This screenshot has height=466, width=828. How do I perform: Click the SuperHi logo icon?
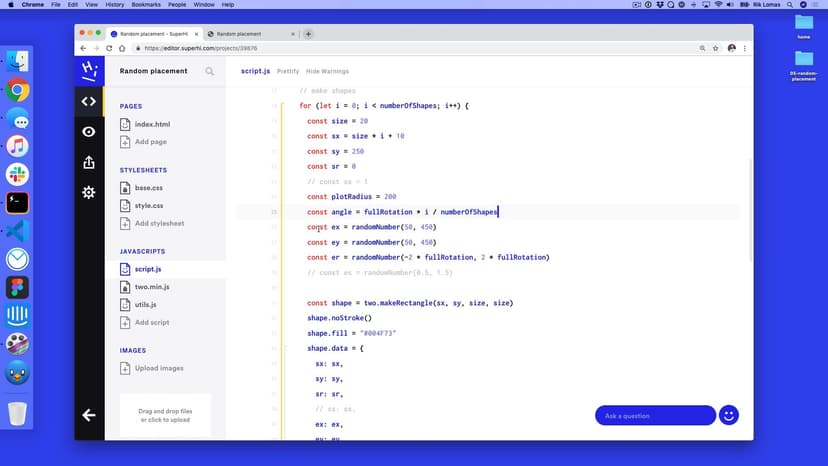[89, 70]
